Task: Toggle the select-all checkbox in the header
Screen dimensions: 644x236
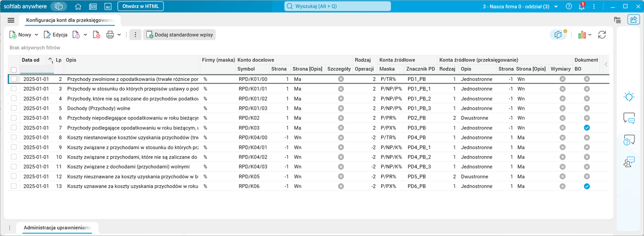Action: [x=14, y=70]
